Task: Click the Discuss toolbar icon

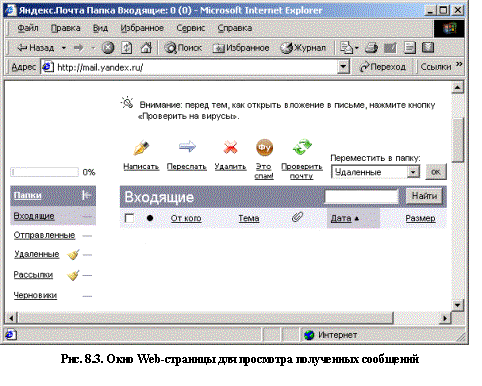Action: [x=409, y=48]
